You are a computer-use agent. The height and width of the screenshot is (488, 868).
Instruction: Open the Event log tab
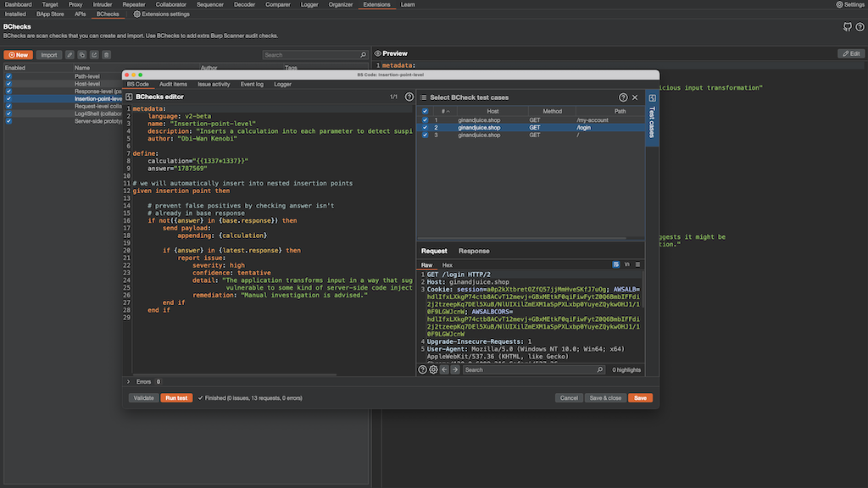click(252, 84)
